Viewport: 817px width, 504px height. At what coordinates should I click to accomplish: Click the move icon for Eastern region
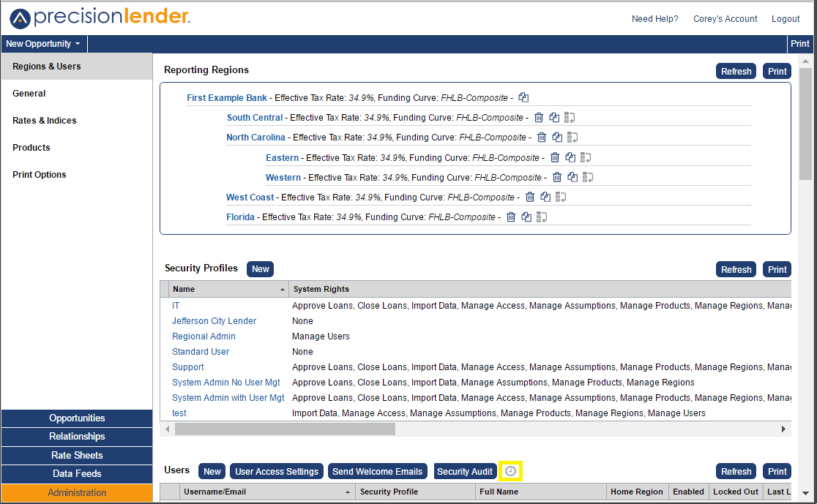(586, 157)
